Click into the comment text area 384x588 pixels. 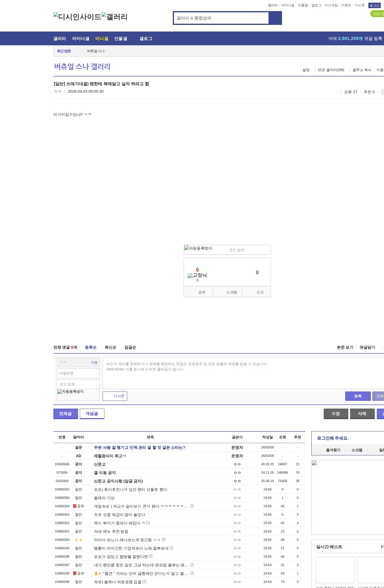click(243, 373)
